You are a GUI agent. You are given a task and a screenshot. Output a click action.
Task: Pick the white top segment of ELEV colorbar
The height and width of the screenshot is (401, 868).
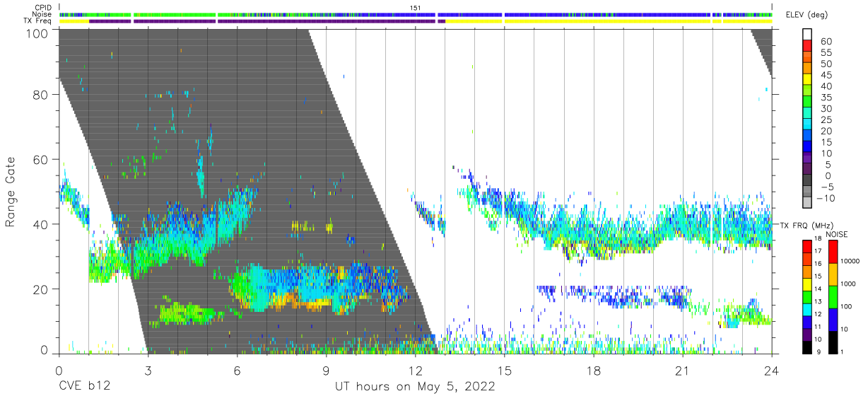[807, 34]
